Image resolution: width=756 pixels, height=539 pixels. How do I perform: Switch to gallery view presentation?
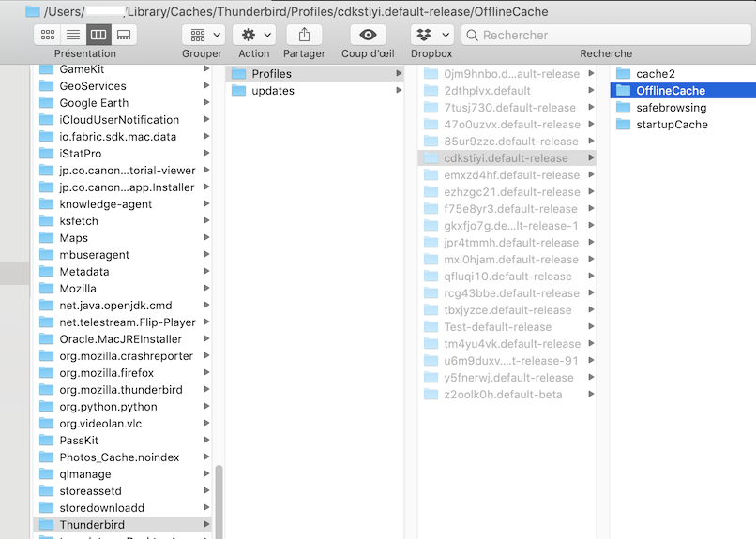tap(124, 35)
